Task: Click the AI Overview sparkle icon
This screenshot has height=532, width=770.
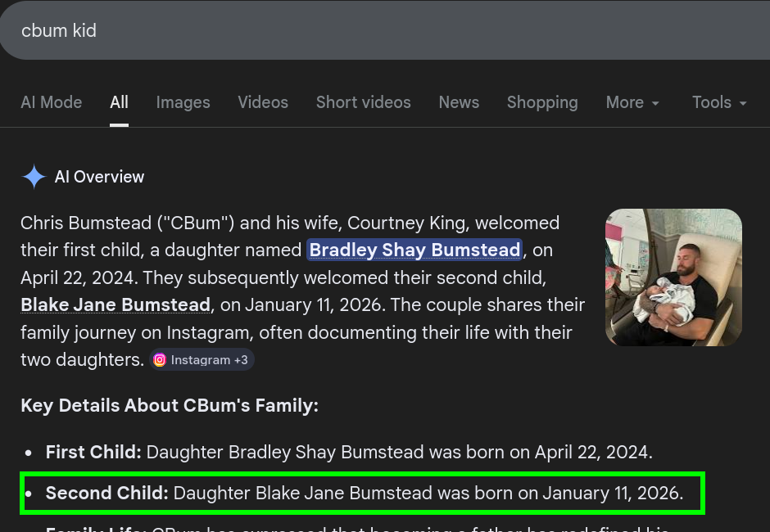Action: pos(34,177)
